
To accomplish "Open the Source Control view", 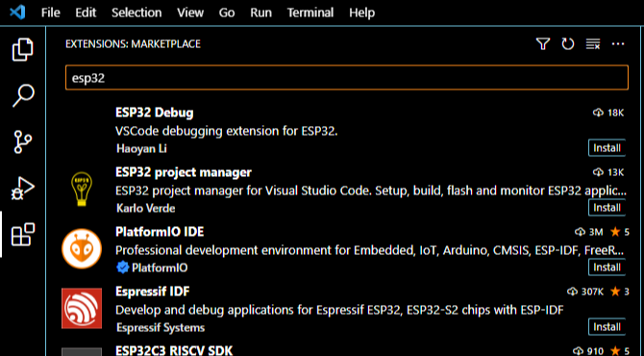I will [23, 141].
